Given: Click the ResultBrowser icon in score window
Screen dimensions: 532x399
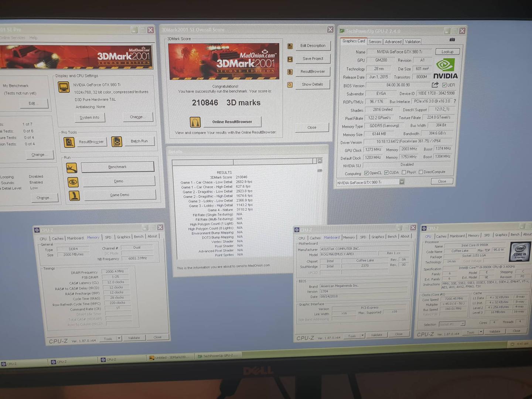Looking at the screenshot, I should [x=290, y=72].
